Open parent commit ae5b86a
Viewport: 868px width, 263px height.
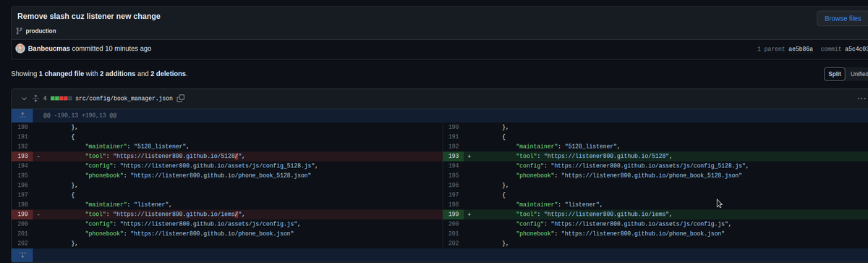[801, 49]
